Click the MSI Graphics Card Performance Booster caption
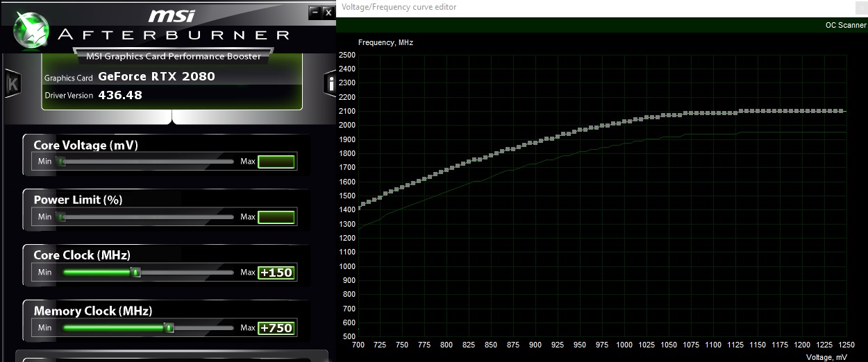 pos(174,56)
